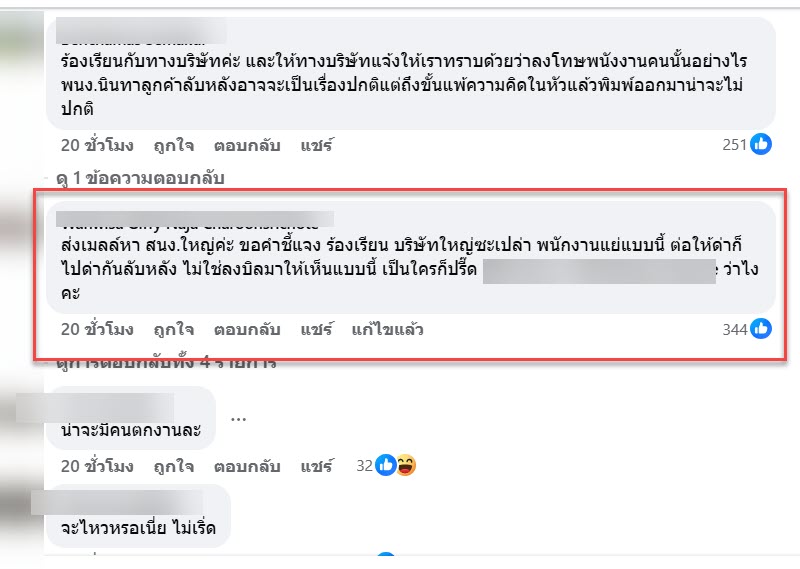
Task: Click the laughing haha emoji reaction icon
Action: 406,465
